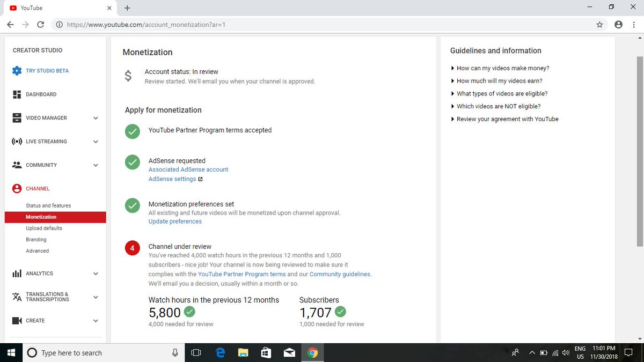Click the Create camera icon
644x362 pixels.
(17, 321)
